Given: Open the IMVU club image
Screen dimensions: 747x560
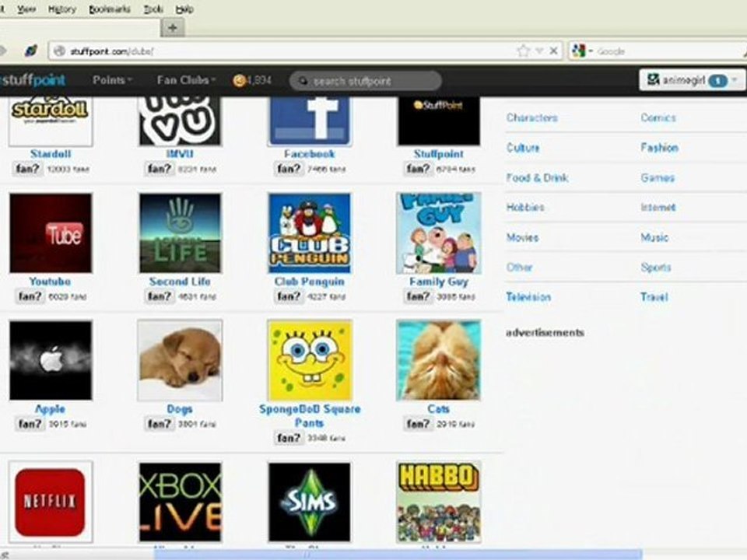Looking at the screenshot, I should pyautogui.click(x=180, y=121).
